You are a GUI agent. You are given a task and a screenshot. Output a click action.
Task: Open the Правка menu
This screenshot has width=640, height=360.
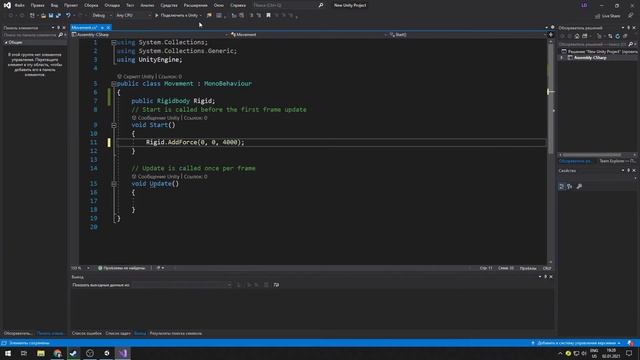tap(37, 5)
